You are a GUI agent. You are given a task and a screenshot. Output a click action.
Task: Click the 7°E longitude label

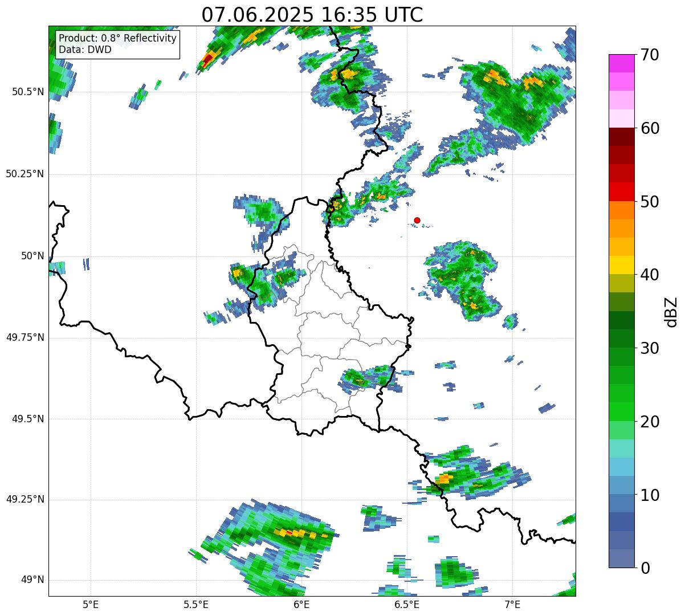coord(512,604)
